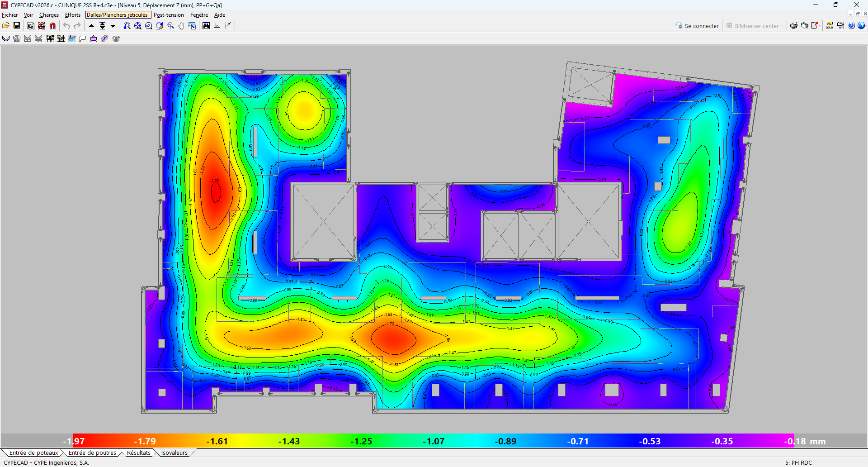Click the red magnet snap icon
This screenshot has width=868, height=467.
point(52,26)
